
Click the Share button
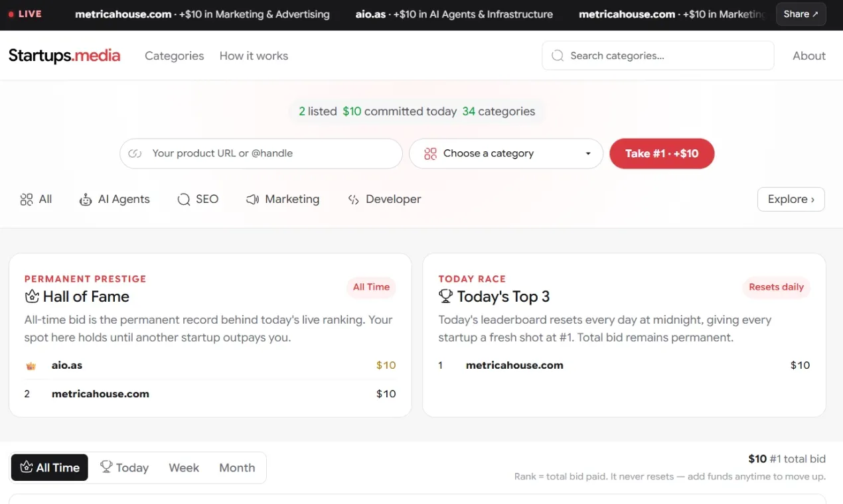coord(801,14)
